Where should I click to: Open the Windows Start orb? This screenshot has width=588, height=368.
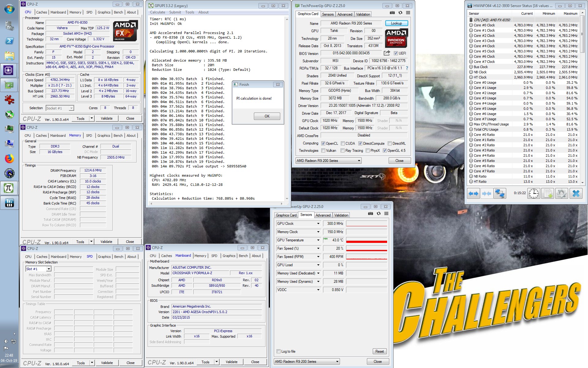click(x=9, y=9)
